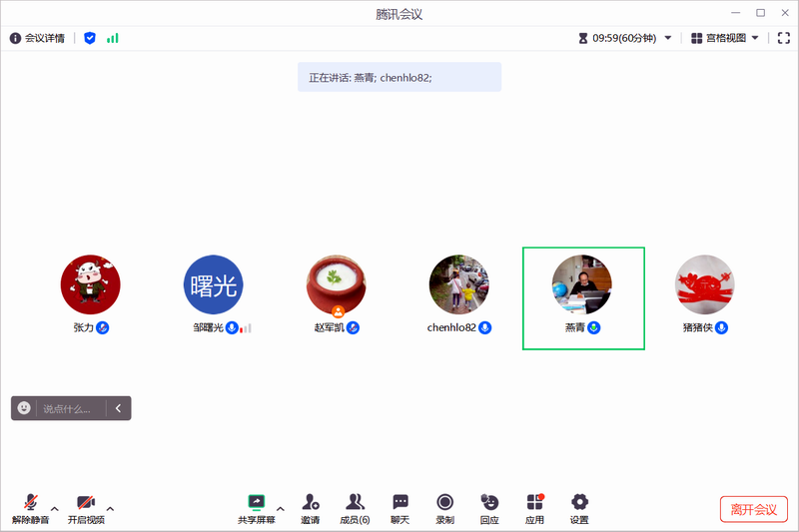Image resolution: width=799 pixels, height=532 pixels.
Task: Expand audio options arrow beside mute
Action: pyautogui.click(x=55, y=509)
